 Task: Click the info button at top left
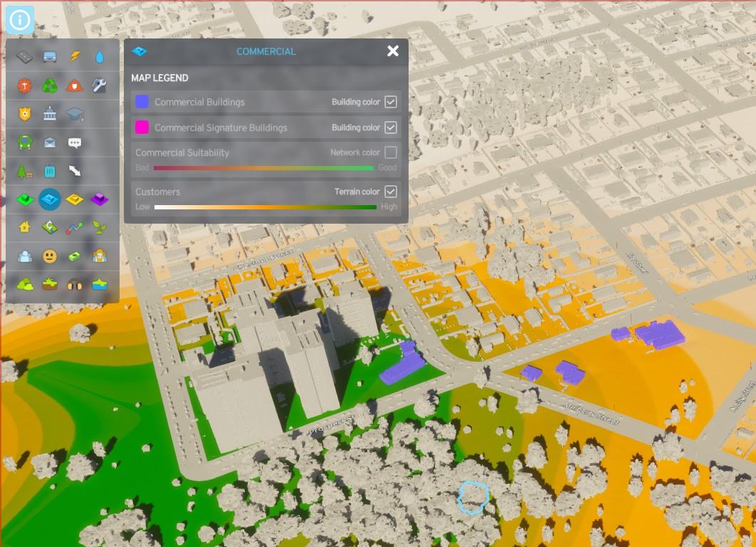19,20
